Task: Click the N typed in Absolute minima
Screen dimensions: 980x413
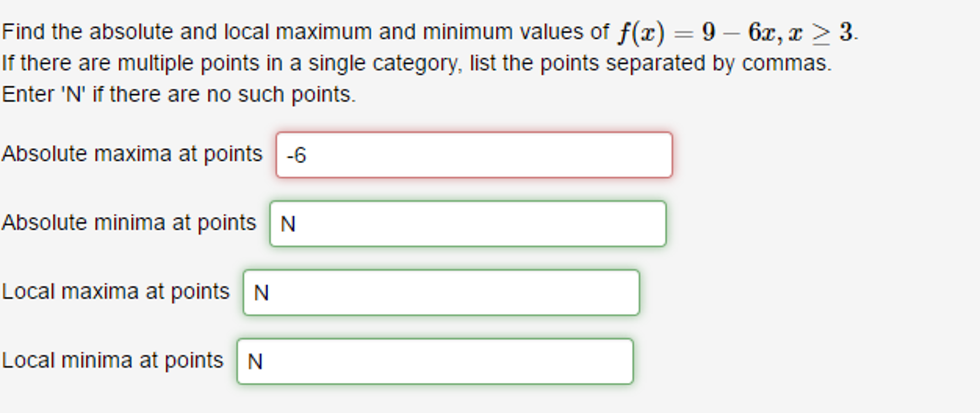Action: pos(288,224)
